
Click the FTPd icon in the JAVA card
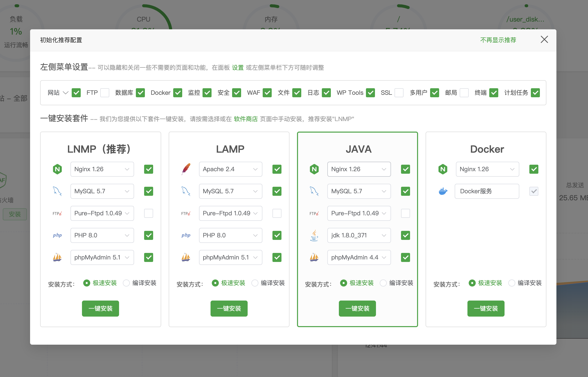[314, 213]
